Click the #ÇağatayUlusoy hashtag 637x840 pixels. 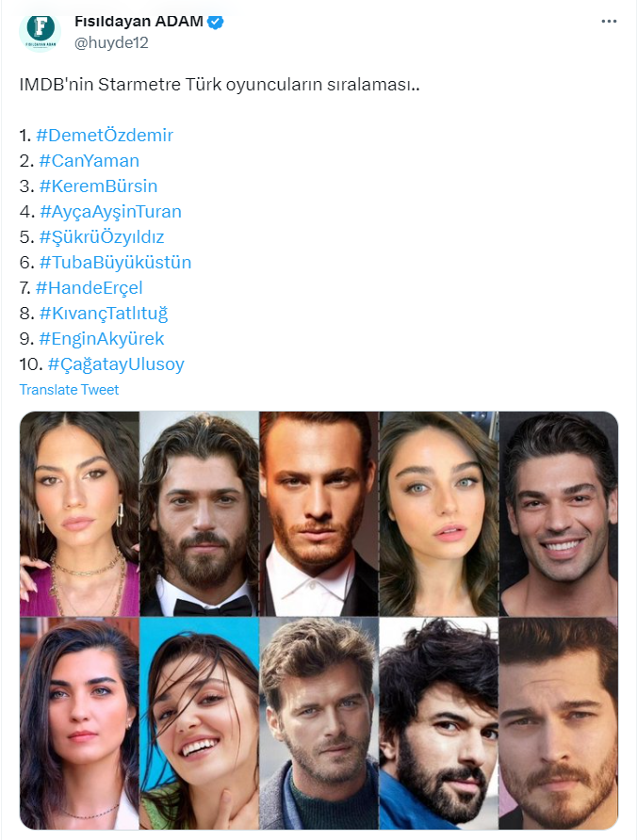coord(116,364)
